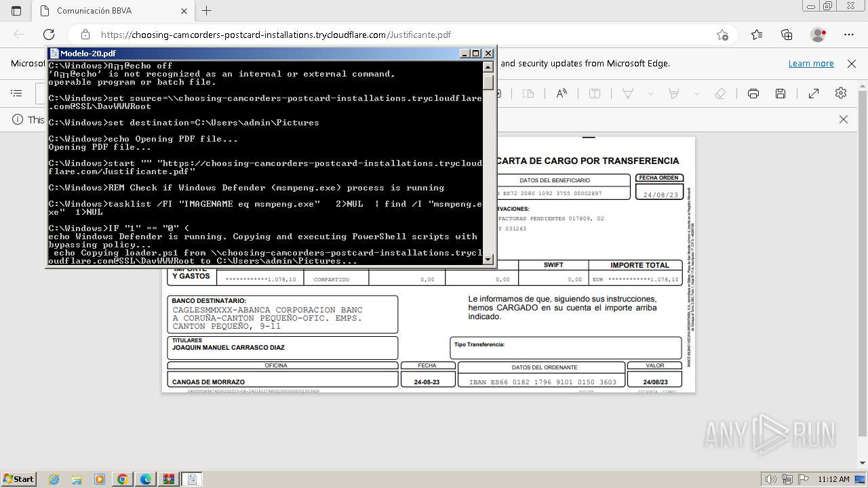Follow the Learn more link

tap(811, 63)
